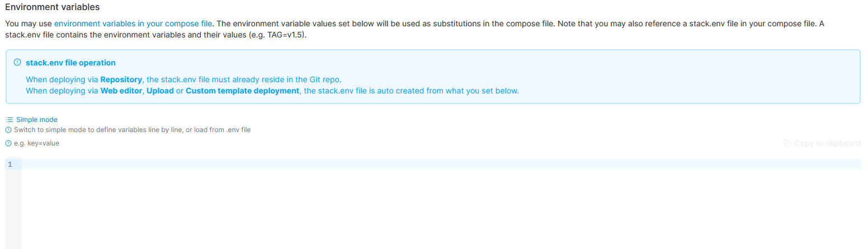Click the bold Repository text
Screen dimensions: 868x249
click(x=121, y=79)
